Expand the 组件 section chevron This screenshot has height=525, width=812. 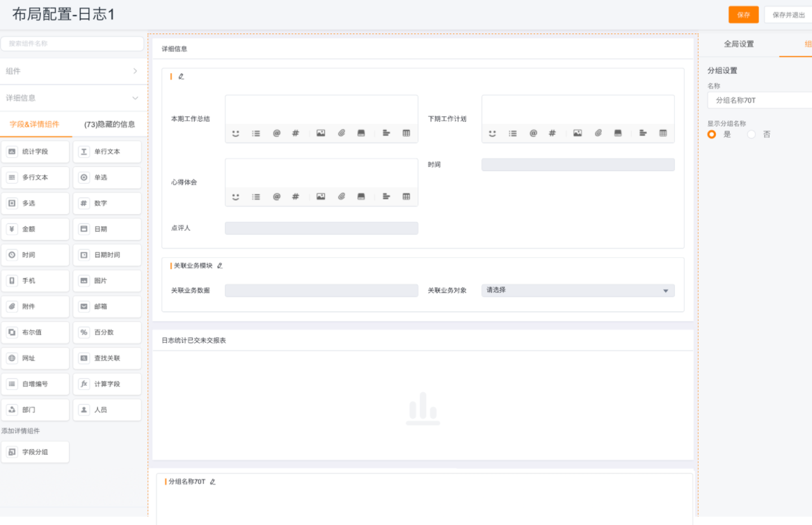coord(135,71)
